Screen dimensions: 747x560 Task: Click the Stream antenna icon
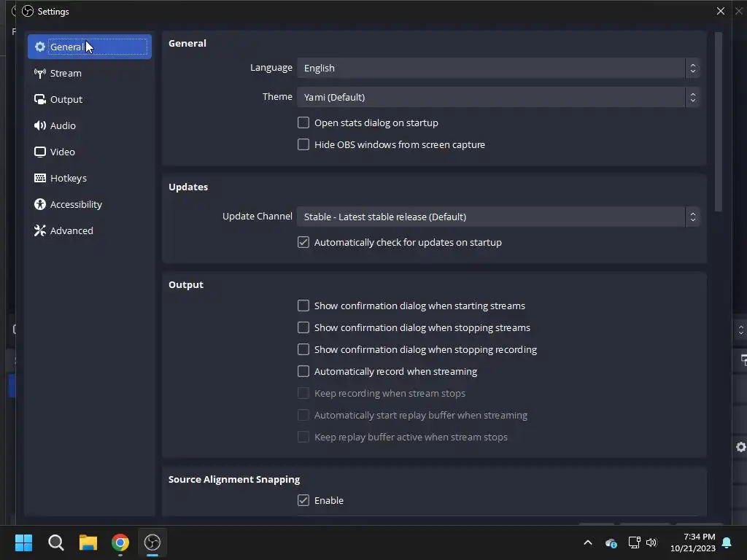[40, 73]
